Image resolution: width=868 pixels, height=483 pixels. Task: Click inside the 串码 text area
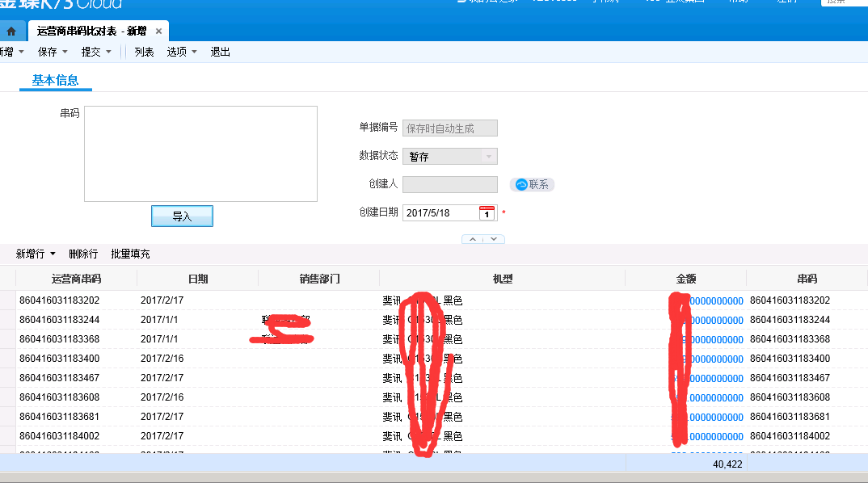200,153
